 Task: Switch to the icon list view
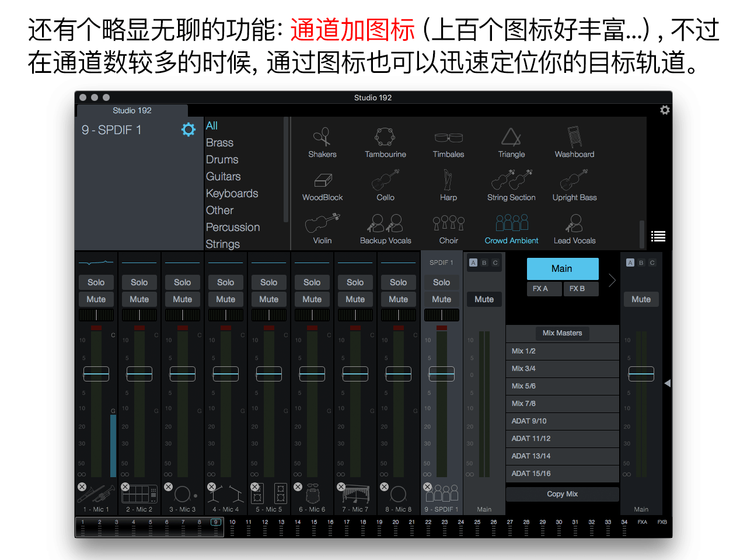[x=658, y=236]
